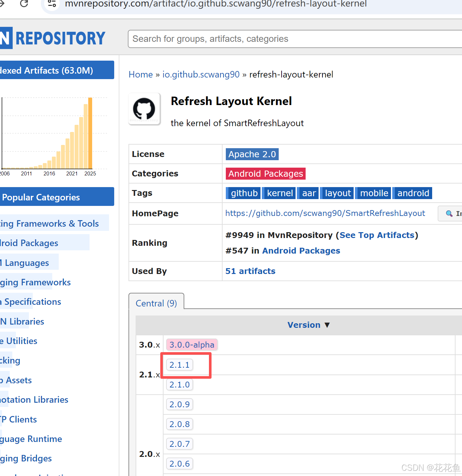Click the MVN Repository logo

53,38
